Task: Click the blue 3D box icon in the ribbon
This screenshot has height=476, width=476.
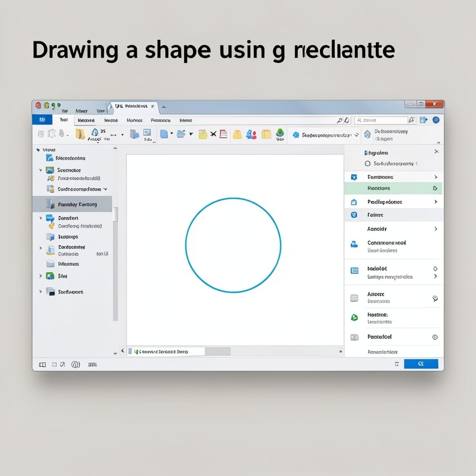Action: pyautogui.click(x=134, y=133)
